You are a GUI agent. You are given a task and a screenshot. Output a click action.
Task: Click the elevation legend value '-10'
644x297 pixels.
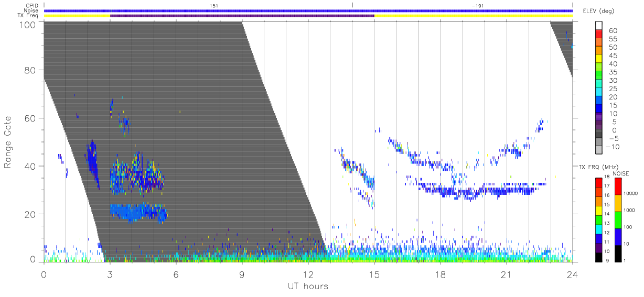[x=614, y=147]
